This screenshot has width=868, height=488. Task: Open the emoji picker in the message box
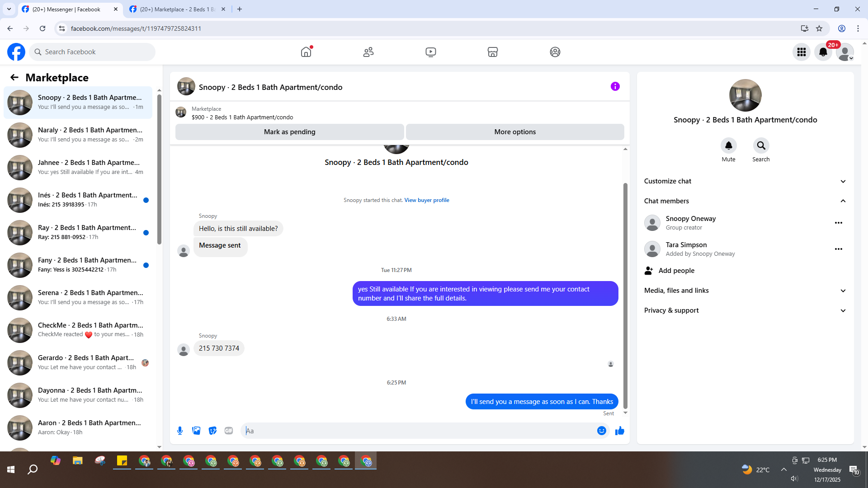tap(601, 431)
